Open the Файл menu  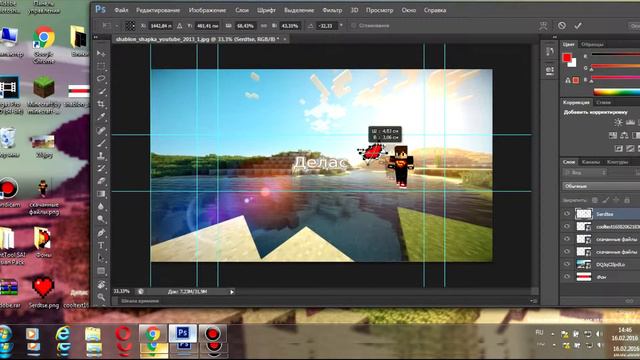coord(121,10)
